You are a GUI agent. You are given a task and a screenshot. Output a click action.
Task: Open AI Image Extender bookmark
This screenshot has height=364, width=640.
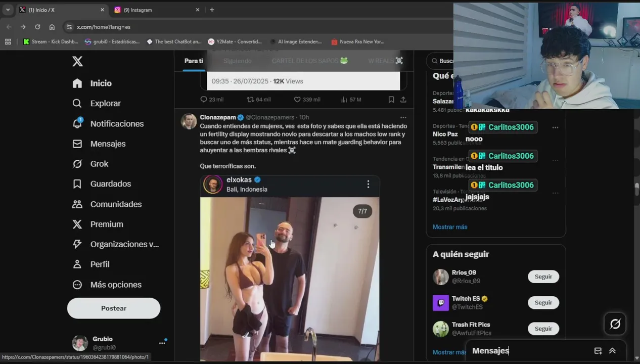296,41
